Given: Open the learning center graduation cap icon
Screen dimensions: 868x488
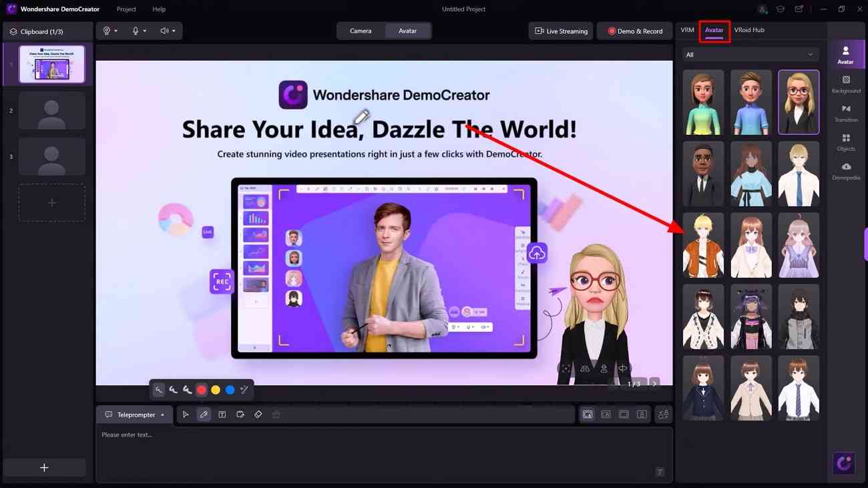Looking at the screenshot, I should [x=780, y=9].
